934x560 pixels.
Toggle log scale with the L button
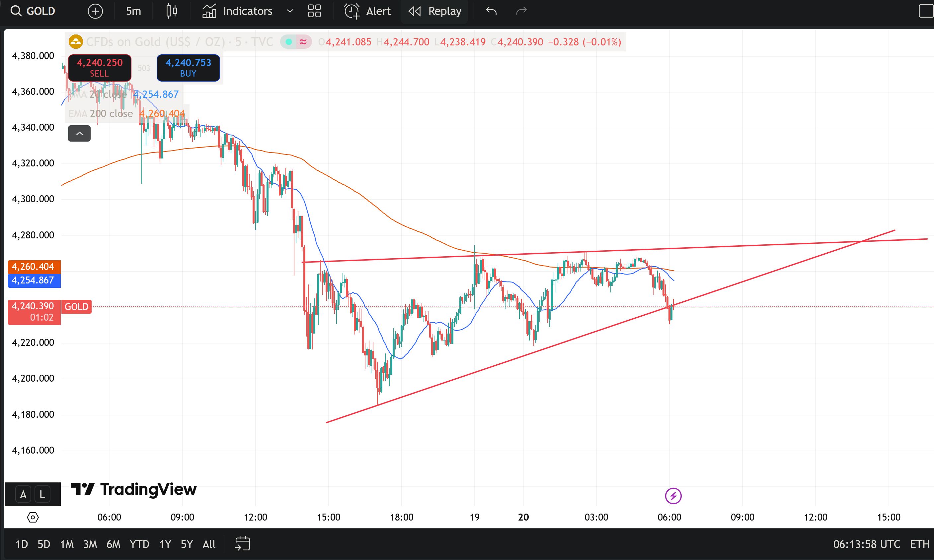42,494
